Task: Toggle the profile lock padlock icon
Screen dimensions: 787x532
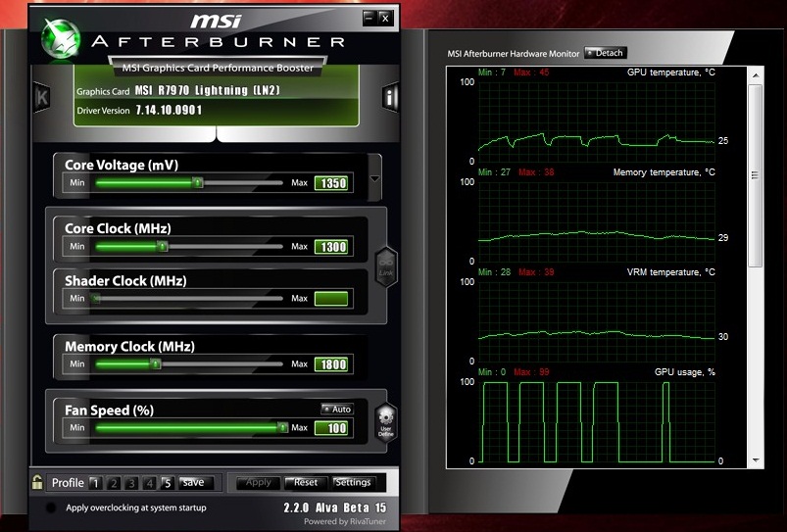Action: pos(37,482)
